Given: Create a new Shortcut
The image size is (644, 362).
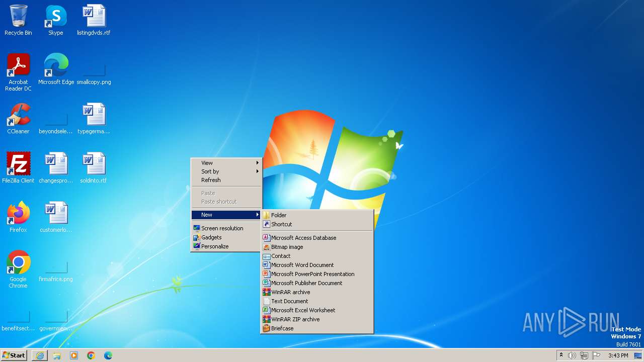Looking at the screenshot, I should point(317,224).
